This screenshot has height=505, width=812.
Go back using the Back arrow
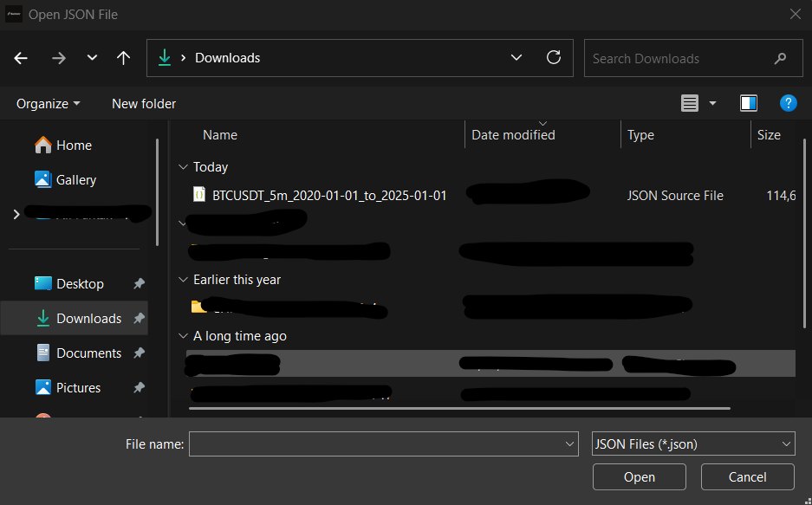click(x=21, y=58)
